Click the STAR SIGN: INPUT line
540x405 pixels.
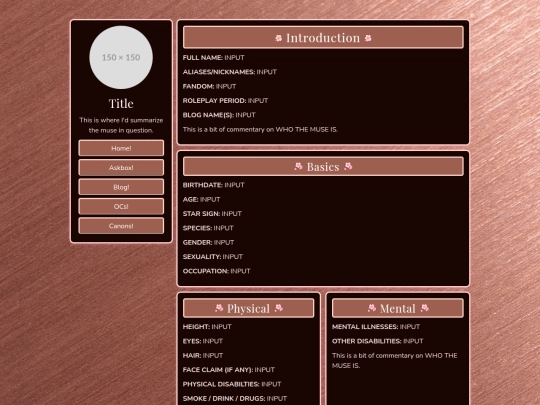(212, 214)
